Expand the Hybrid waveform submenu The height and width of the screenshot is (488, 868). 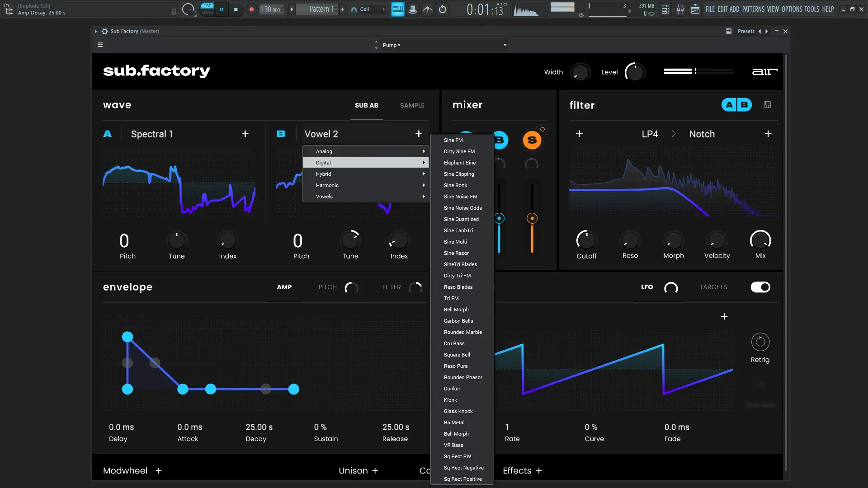click(x=366, y=174)
